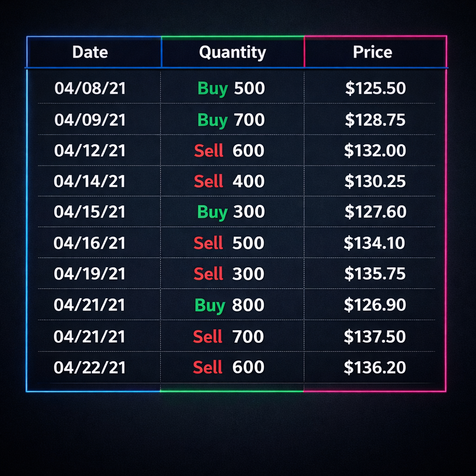Select the 04/08/21 date cell
Screen dimensions: 476x476
point(90,88)
